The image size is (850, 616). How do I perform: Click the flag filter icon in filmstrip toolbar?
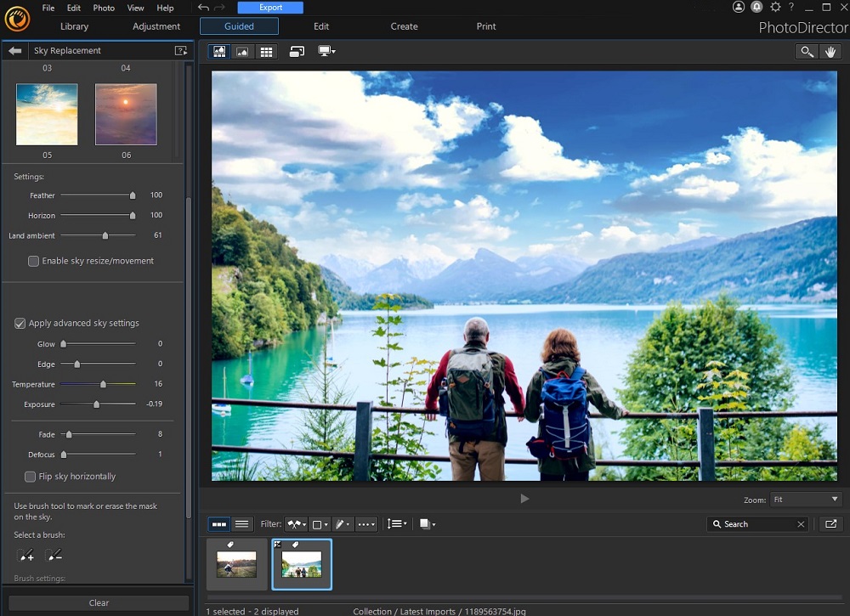pos(295,524)
